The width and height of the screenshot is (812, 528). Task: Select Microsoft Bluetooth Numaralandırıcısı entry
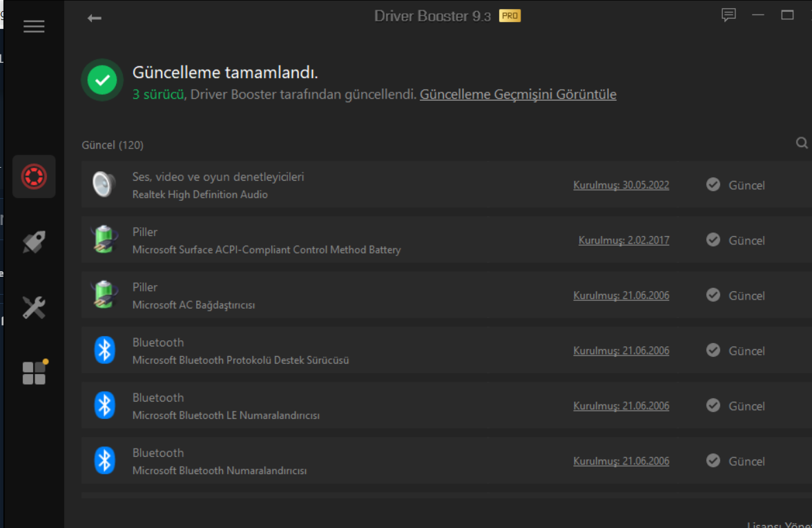[x=220, y=471]
